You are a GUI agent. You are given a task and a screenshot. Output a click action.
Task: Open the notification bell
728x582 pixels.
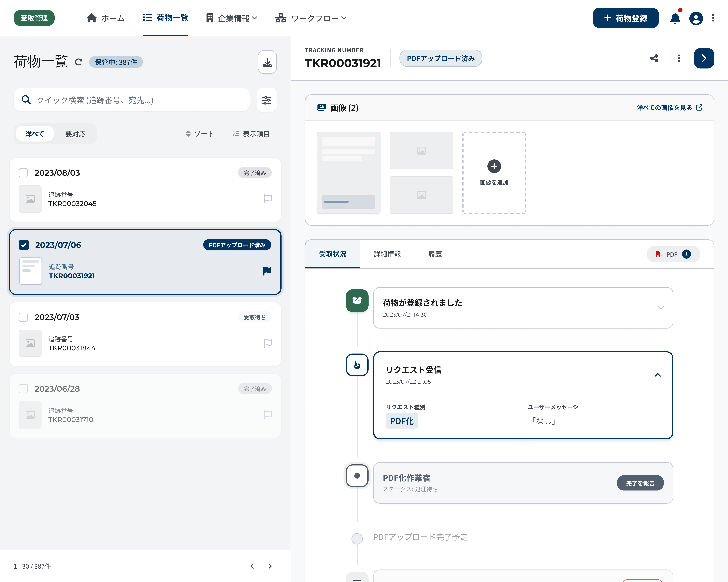pos(675,18)
